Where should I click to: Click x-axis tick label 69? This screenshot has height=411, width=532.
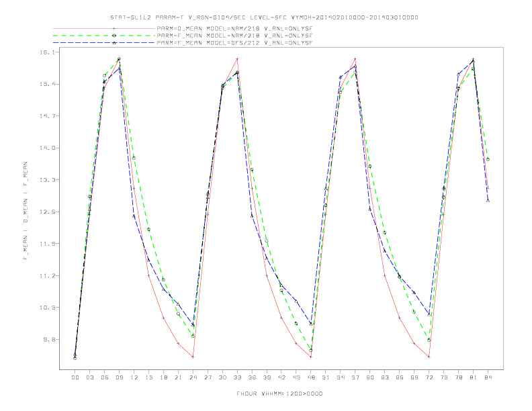[x=414, y=377]
